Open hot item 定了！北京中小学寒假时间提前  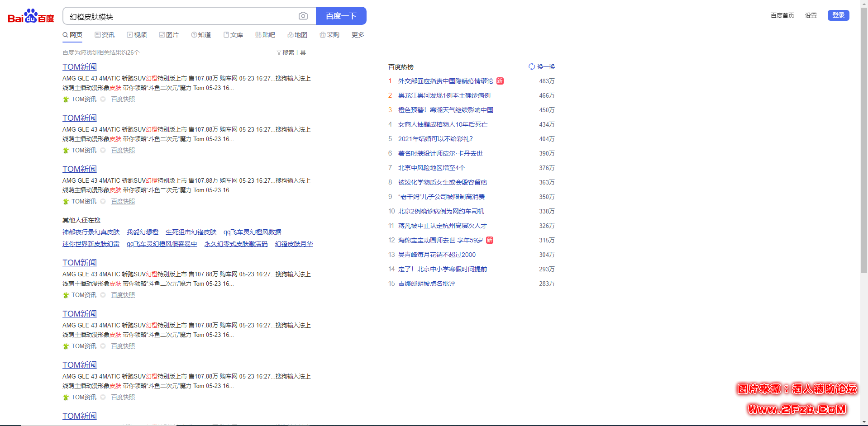coord(443,269)
